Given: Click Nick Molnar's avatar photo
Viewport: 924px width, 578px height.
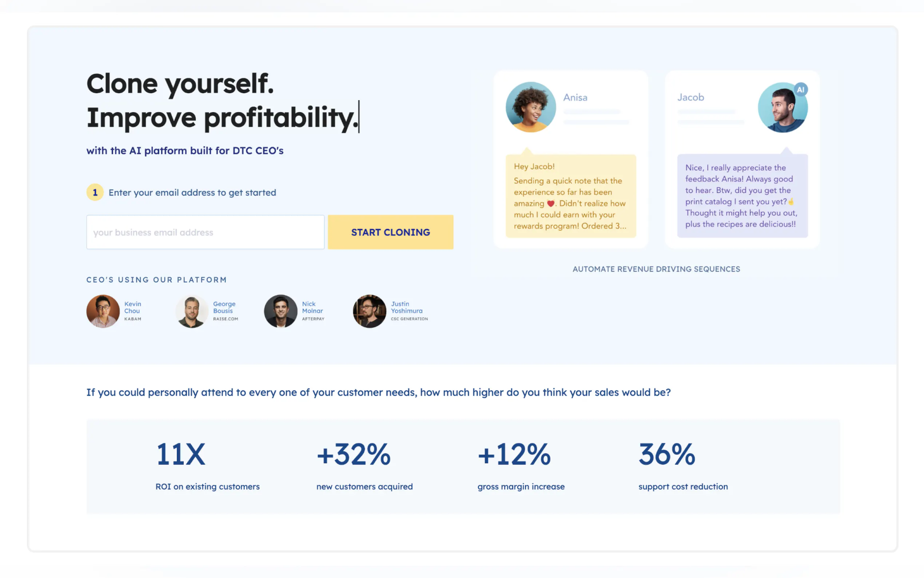Looking at the screenshot, I should pos(280,311).
